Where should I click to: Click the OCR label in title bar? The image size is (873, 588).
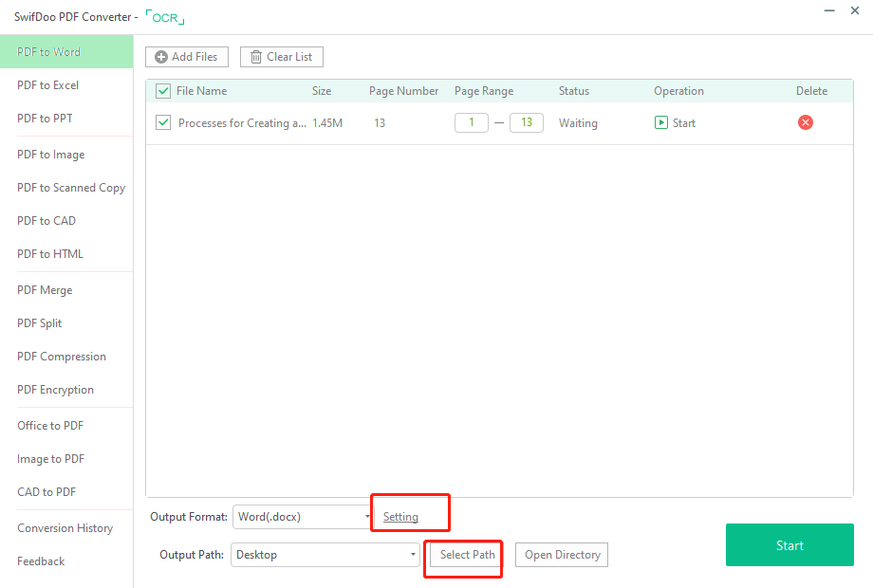[x=165, y=17]
